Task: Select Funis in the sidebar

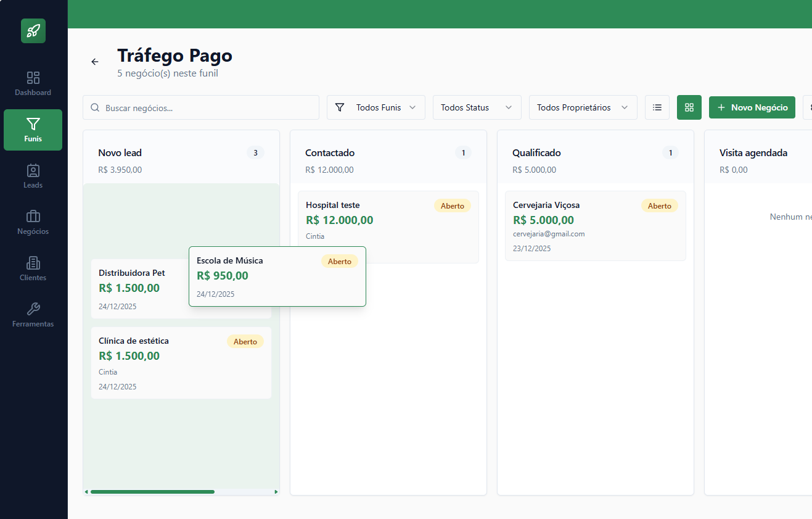Action: (x=33, y=130)
